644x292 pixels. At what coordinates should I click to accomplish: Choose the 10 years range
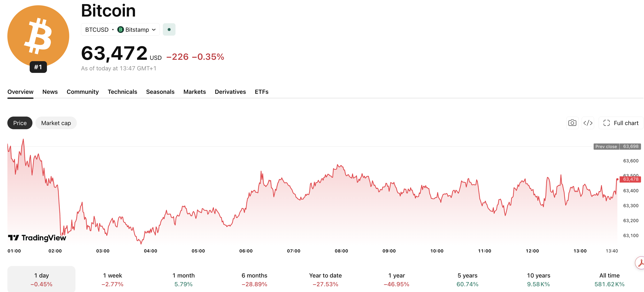(x=538, y=280)
